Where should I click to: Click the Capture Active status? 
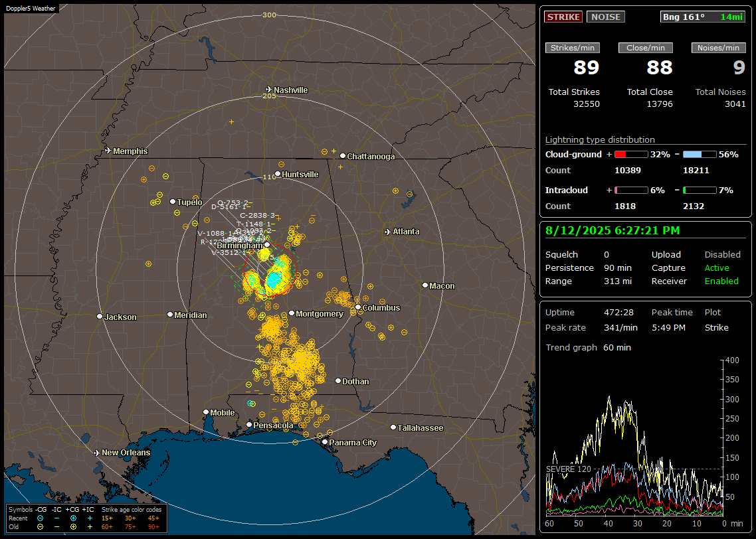[x=717, y=268]
